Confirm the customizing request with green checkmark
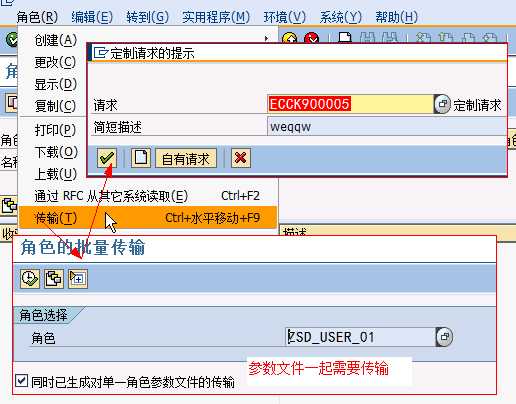The image size is (516, 404). coord(107,158)
